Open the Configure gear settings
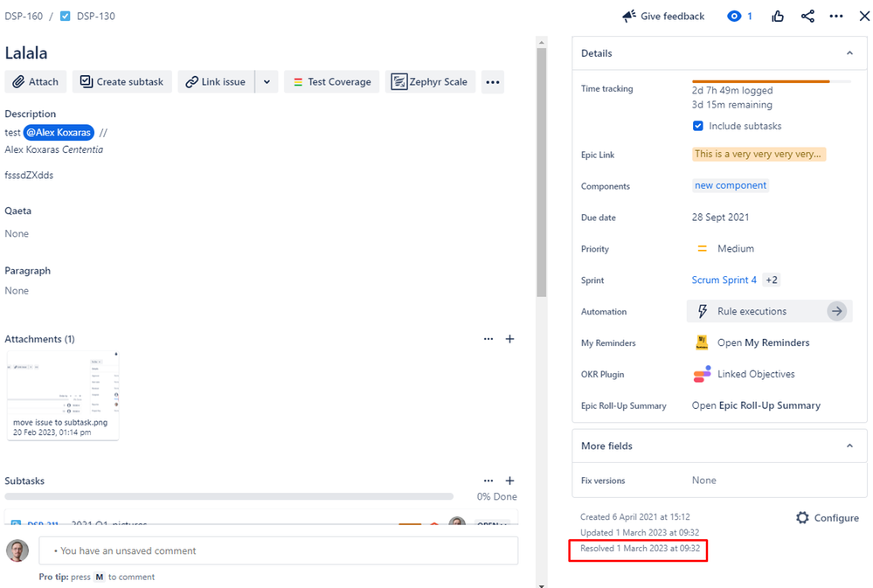Screen dimensions: 873x588 pyautogui.click(x=828, y=518)
